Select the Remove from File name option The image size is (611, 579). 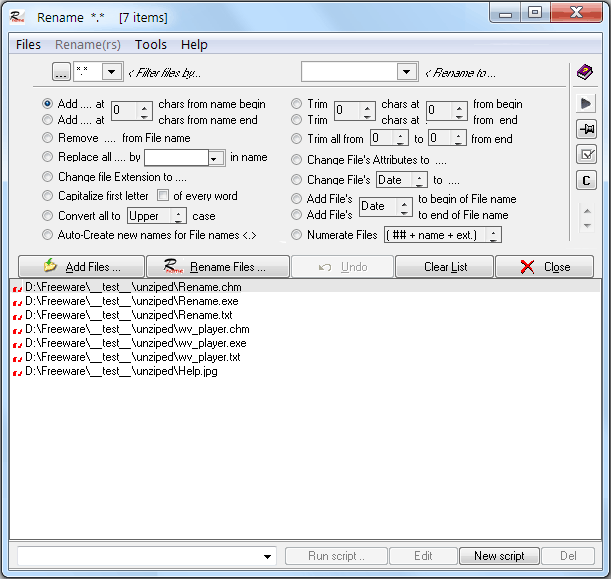point(48,139)
